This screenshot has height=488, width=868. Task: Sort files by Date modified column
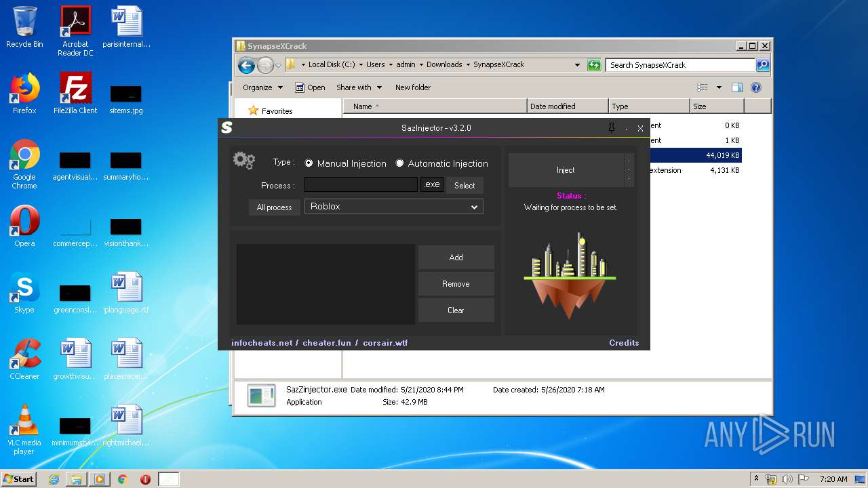click(x=568, y=106)
